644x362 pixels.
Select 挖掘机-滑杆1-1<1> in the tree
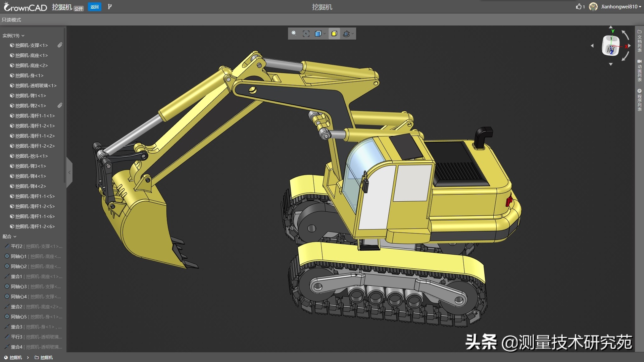tap(32, 116)
